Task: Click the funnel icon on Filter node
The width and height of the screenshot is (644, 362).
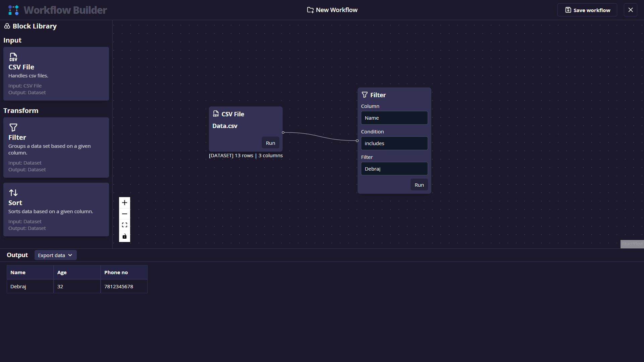Action: coord(365,95)
